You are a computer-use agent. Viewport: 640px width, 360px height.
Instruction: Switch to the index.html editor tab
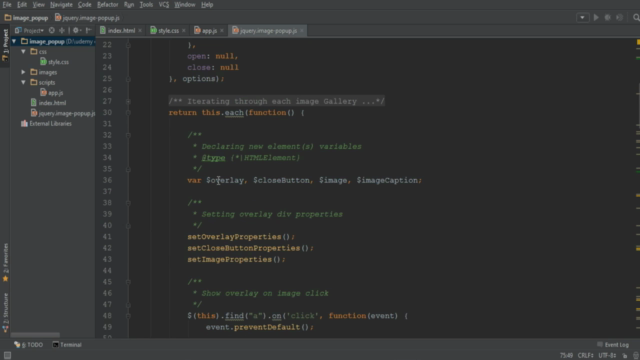[x=121, y=31]
